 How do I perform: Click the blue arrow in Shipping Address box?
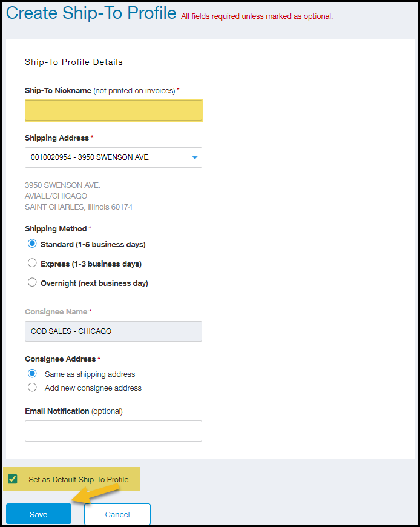point(195,157)
